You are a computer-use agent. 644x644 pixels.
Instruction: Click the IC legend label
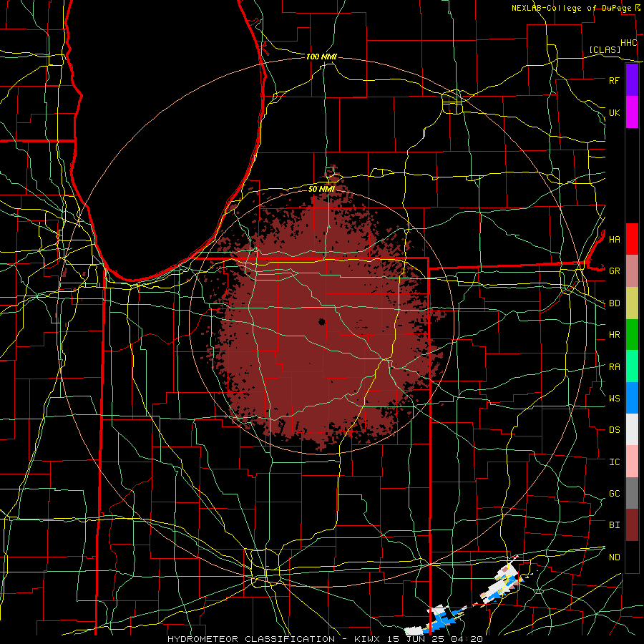(x=614, y=462)
